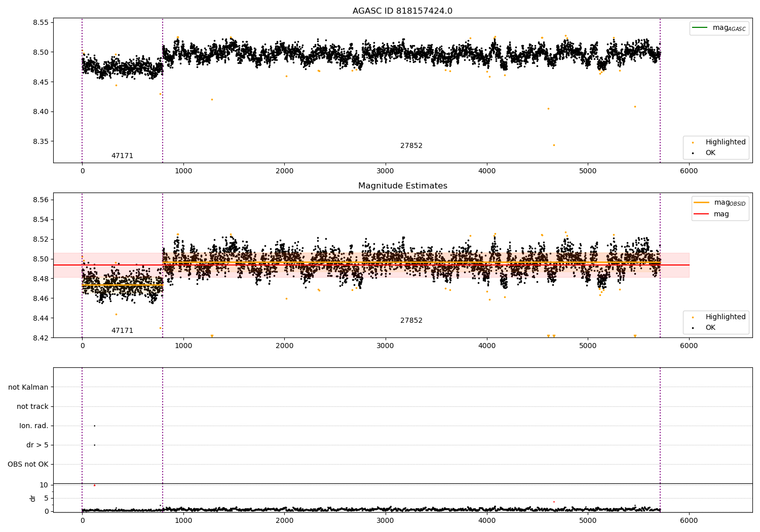Image resolution: width=760 pixels, height=532 pixels.
Task: Click the 'not Kalman' row label
Action: [x=28, y=388]
